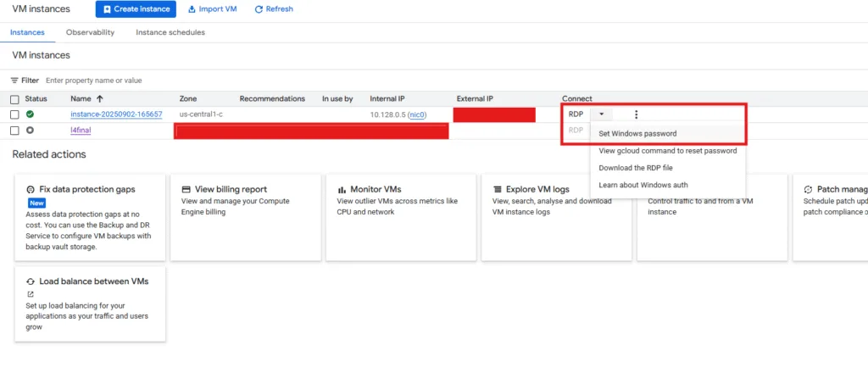Click the Filter icon
Screen dimensions: 868x390
(x=15, y=81)
